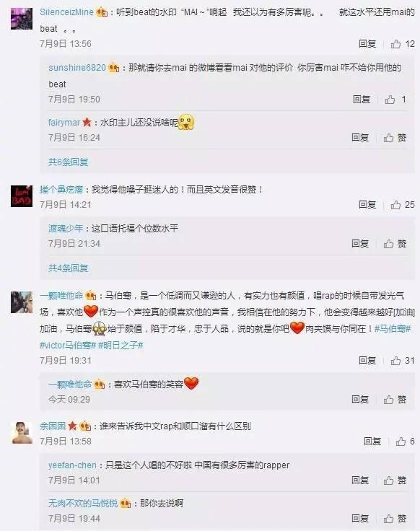This screenshot has height=531, width=420.
Task: Like 无肉不欢的马悦悦's reply 那你去说啊
Action: point(395,519)
